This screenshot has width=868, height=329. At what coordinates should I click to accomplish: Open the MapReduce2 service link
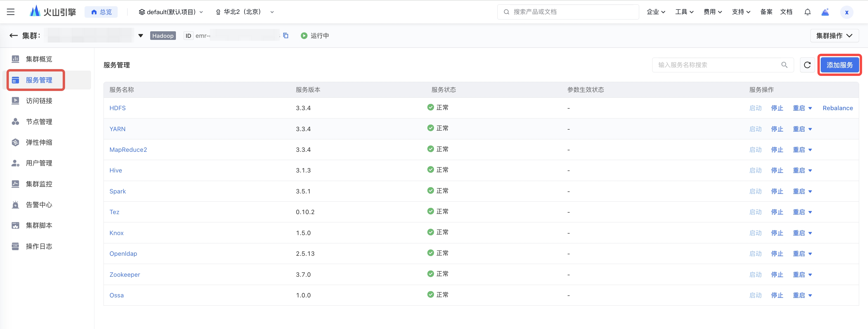(128, 149)
